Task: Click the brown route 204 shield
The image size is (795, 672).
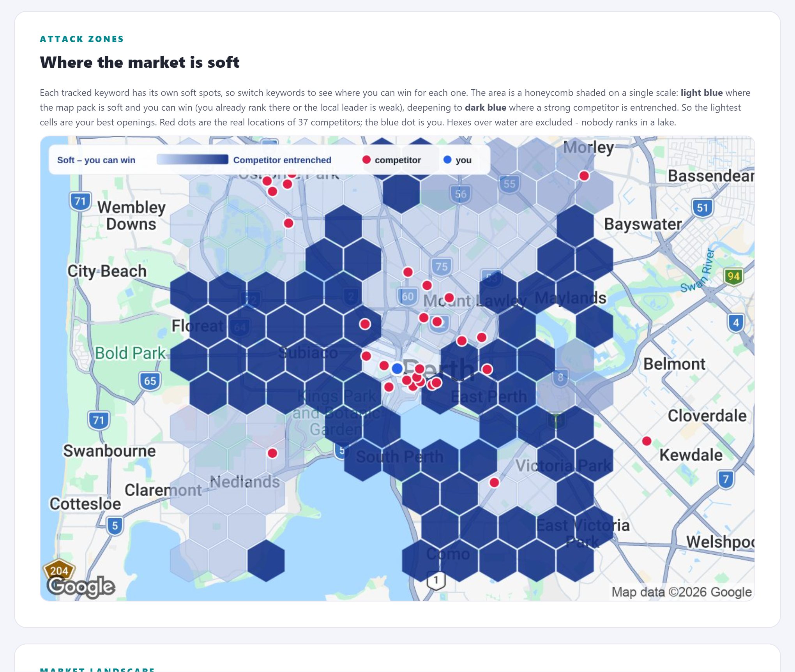Action: (x=59, y=570)
